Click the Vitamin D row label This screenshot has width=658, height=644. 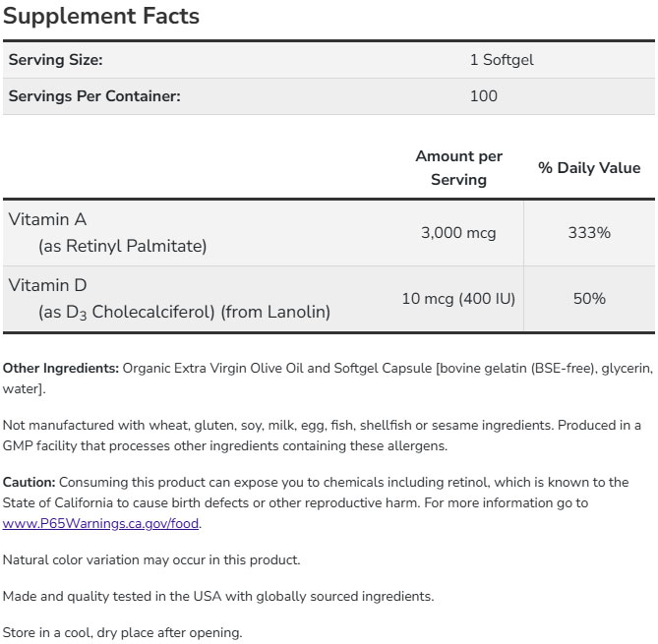[48, 286]
